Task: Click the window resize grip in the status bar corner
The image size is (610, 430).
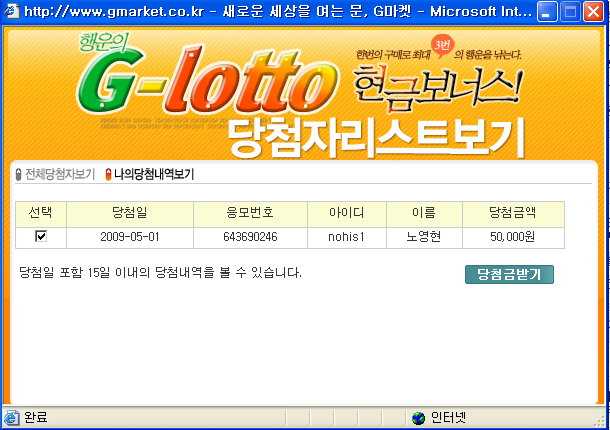Action: click(x=601, y=421)
